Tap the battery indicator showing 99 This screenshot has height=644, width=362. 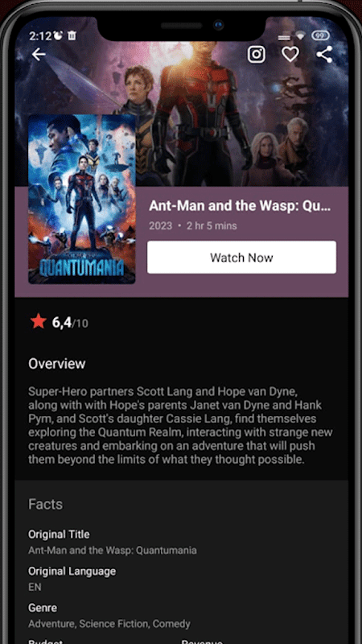pyautogui.click(x=320, y=36)
